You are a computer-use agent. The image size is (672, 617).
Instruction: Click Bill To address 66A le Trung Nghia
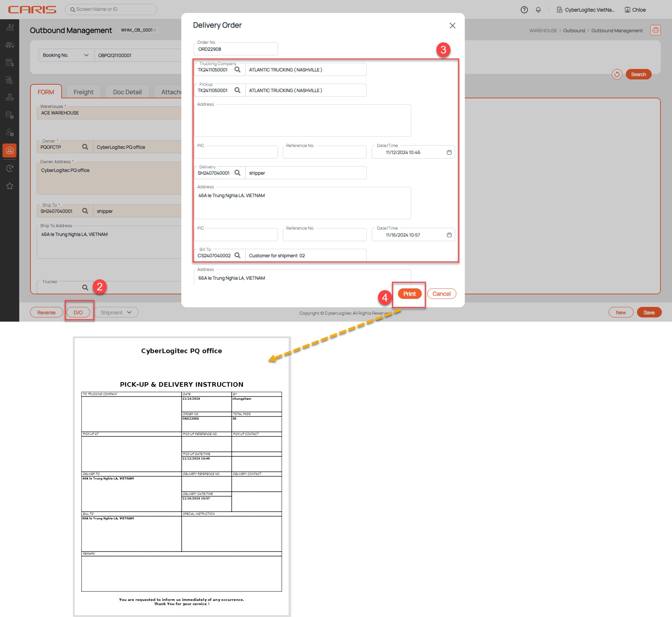302,278
